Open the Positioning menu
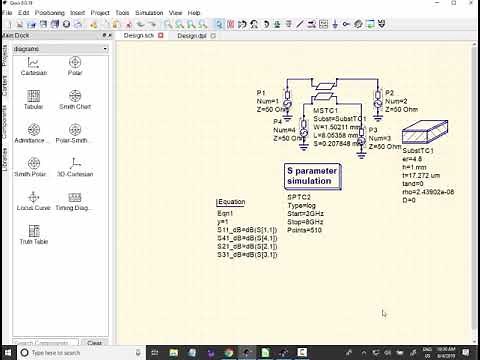Image resolution: width=480 pixels, height=360 pixels. [50, 13]
